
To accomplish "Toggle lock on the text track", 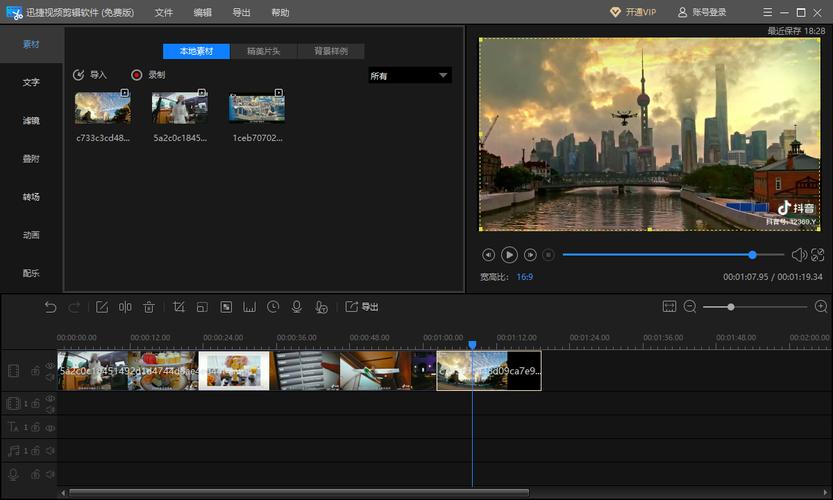I will [36, 428].
